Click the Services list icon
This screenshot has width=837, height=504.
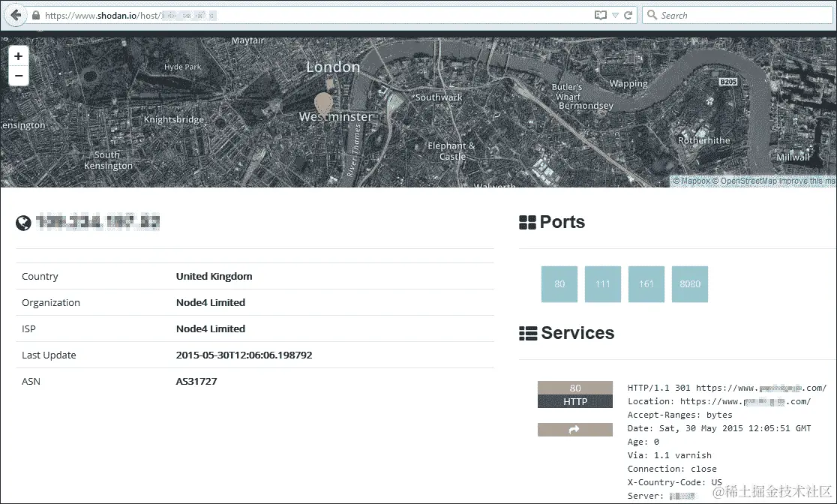528,334
